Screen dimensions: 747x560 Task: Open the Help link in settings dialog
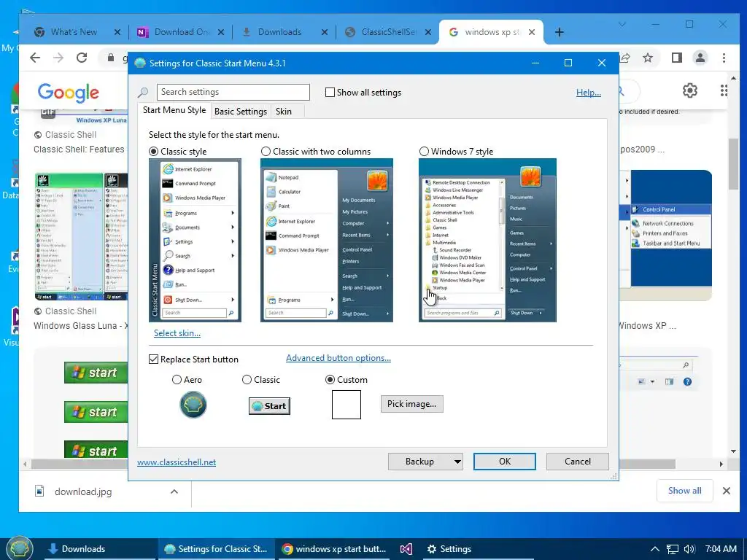pos(589,93)
